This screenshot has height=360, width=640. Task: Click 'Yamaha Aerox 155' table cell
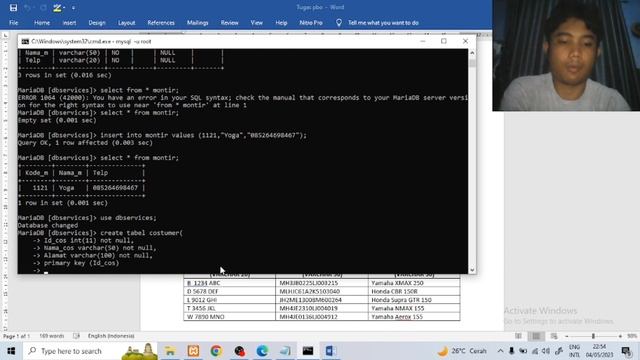click(414, 317)
